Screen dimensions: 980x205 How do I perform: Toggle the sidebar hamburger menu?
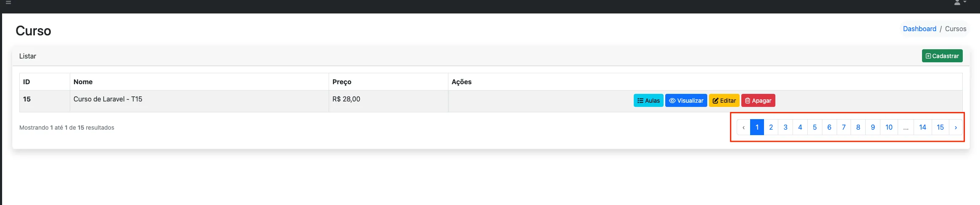[x=8, y=3]
